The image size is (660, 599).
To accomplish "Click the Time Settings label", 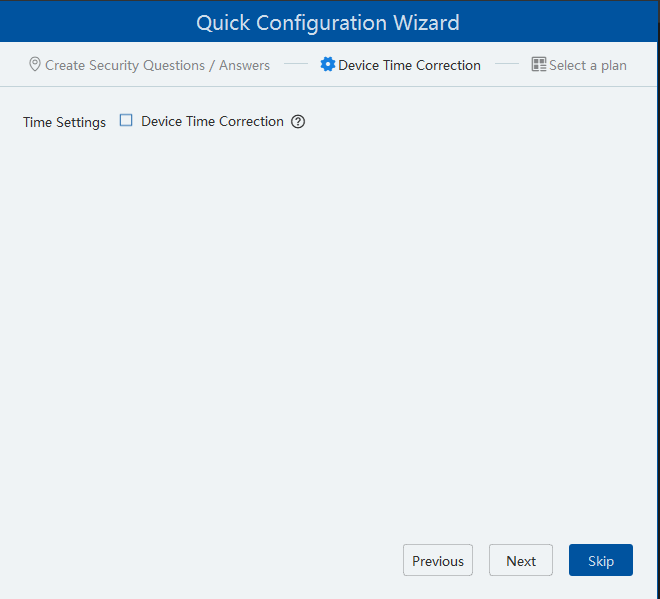I will pos(64,122).
